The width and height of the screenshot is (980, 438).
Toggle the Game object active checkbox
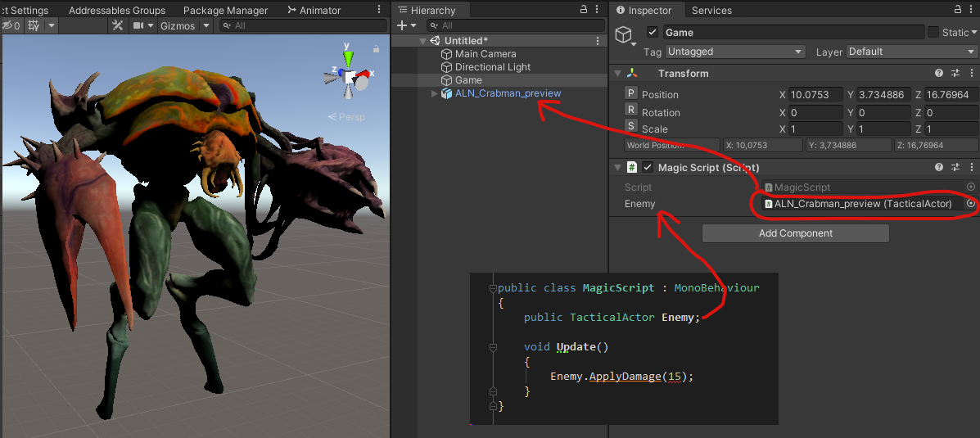pyautogui.click(x=653, y=33)
